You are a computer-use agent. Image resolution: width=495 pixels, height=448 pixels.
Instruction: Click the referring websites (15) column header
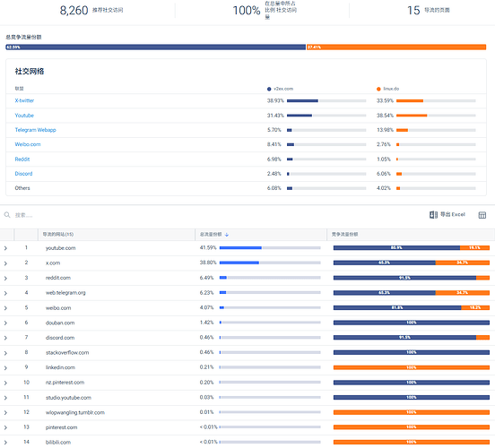(x=58, y=235)
